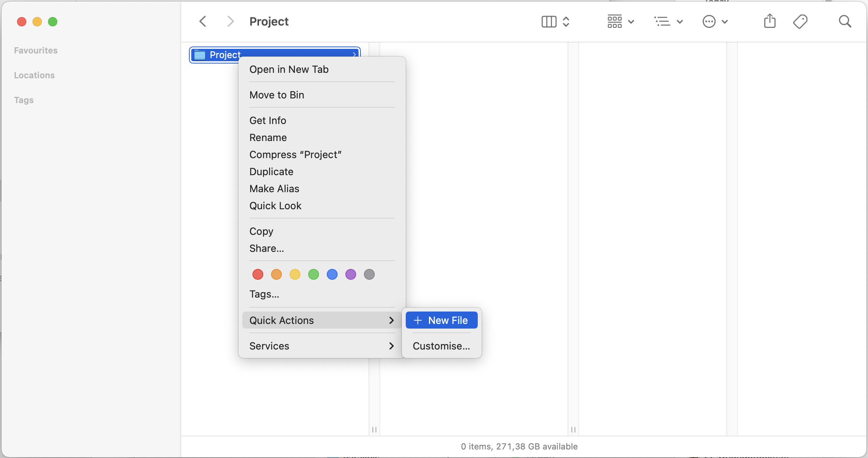The image size is (868, 458).
Task: Select Open in New Tab menu item
Action: coord(289,68)
